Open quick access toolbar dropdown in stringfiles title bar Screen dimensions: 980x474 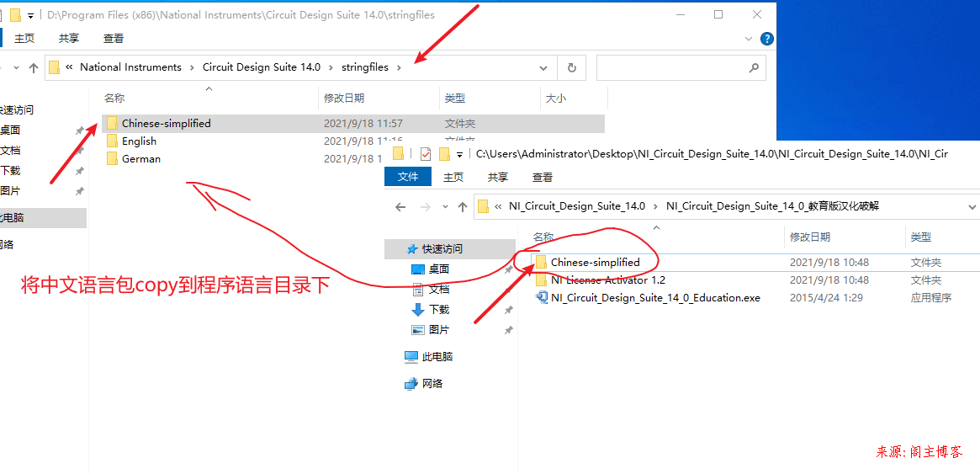click(x=30, y=15)
